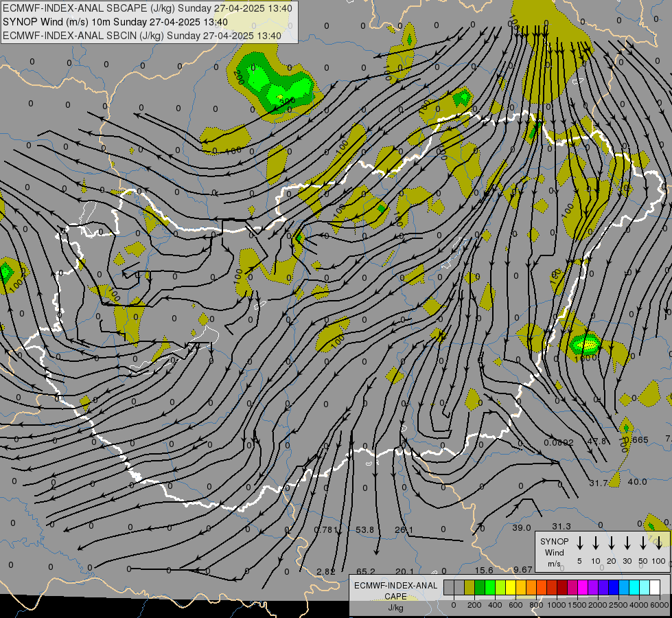Image resolution: width=672 pixels, height=618 pixels.
Task: Click the 6000 tick label on CAPE scale
Action: tap(659, 605)
